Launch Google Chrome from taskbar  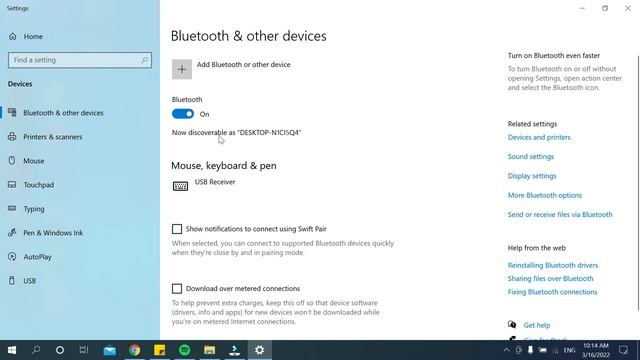pos(135,350)
